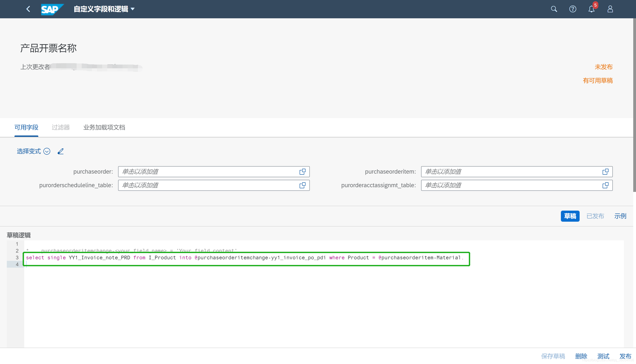Open the search icon in header
Screen dimensions: 636x364
pos(554,9)
